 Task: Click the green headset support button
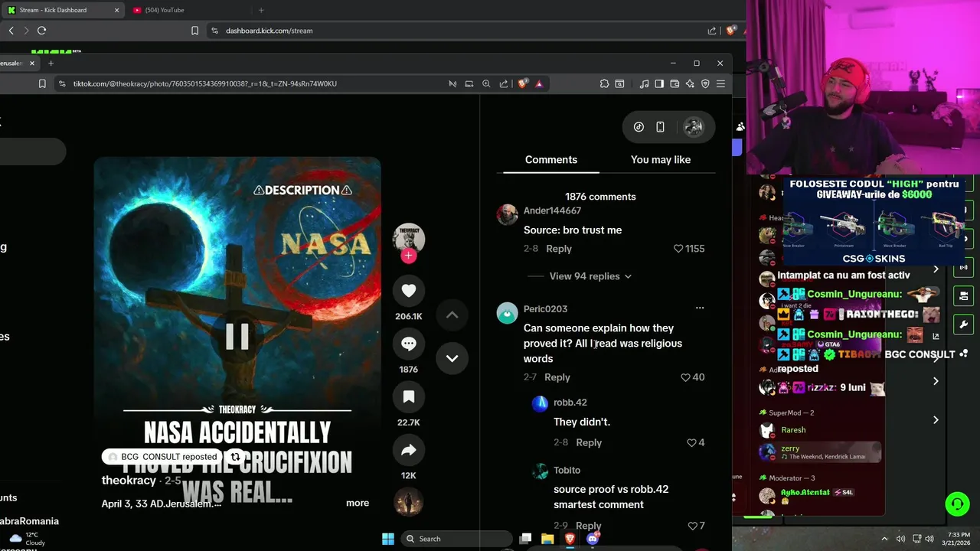click(957, 504)
